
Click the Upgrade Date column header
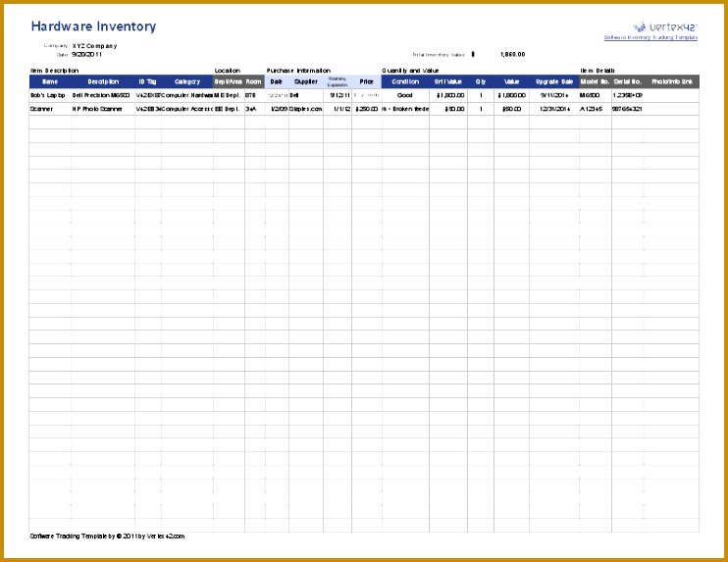[554, 81]
